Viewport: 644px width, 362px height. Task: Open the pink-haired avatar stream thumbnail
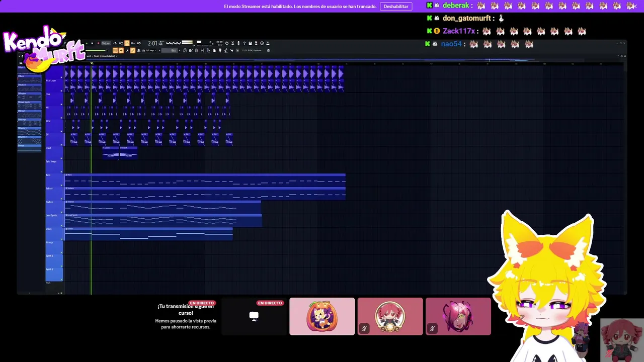(458, 316)
